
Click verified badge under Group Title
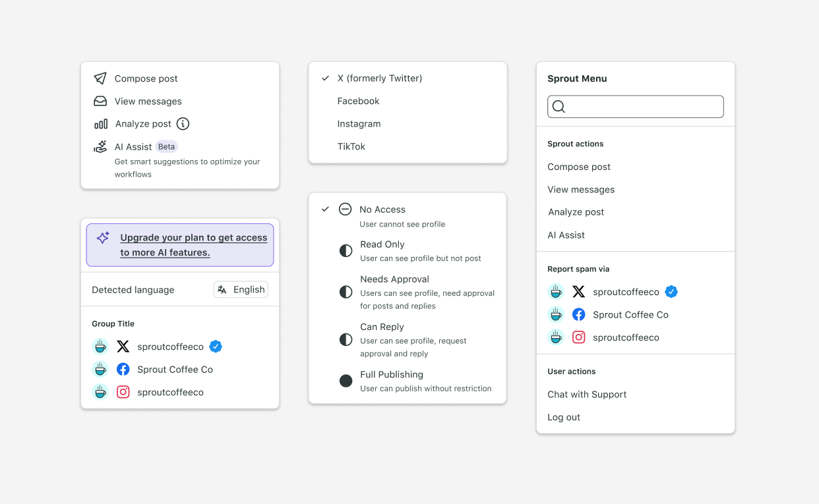[216, 347]
